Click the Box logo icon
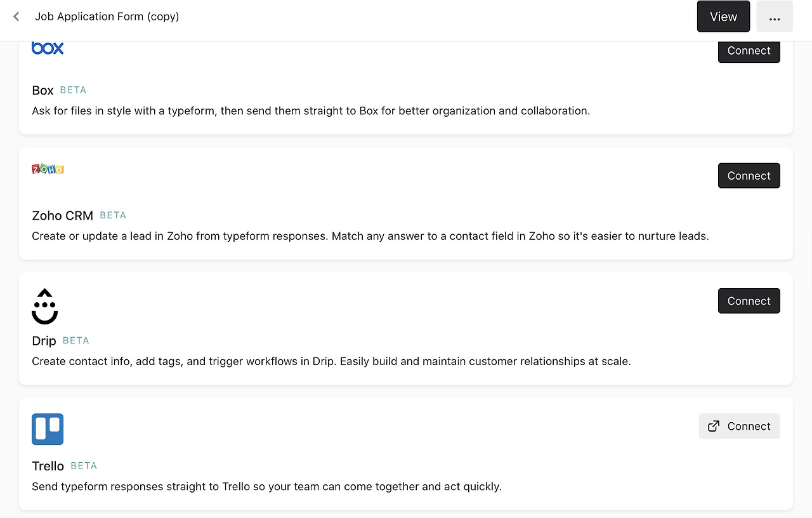812x518 pixels. click(48, 48)
